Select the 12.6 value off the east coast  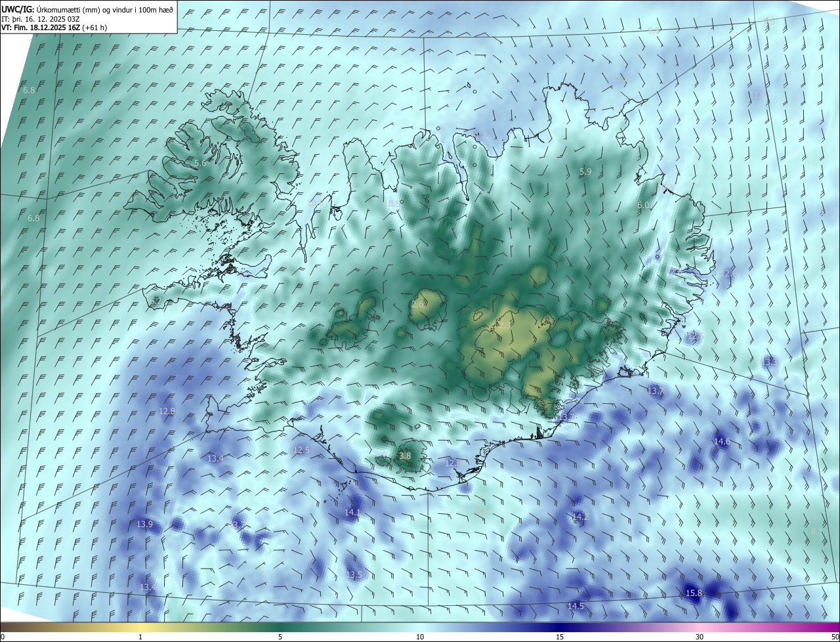coord(729,272)
